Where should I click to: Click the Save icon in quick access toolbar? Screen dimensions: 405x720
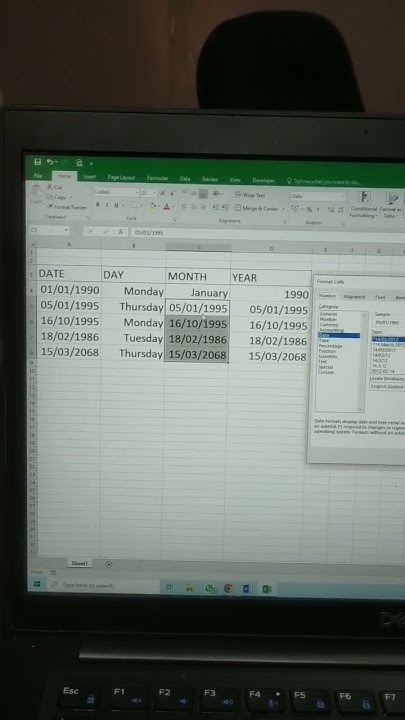click(38, 162)
